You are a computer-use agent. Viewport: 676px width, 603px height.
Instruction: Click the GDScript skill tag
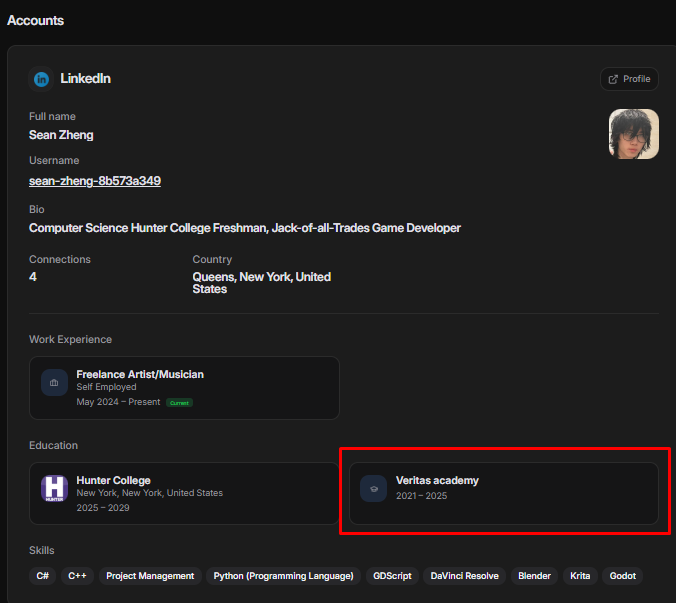pos(392,576)
